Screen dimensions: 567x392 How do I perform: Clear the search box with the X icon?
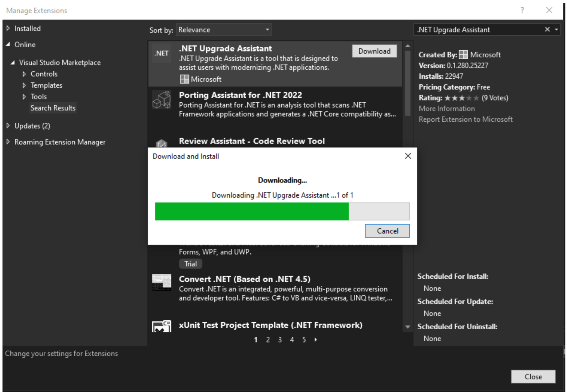pos(547,29)
